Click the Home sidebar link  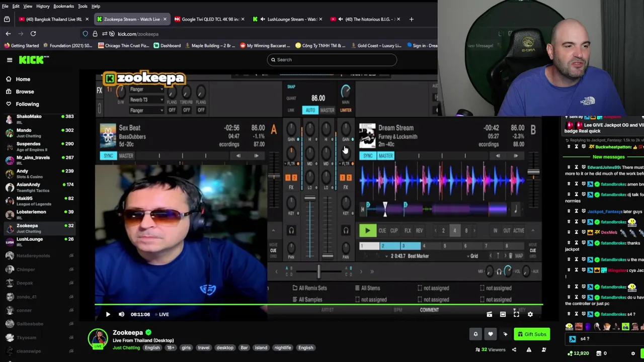pyautogui.click(x=23, y=79)
